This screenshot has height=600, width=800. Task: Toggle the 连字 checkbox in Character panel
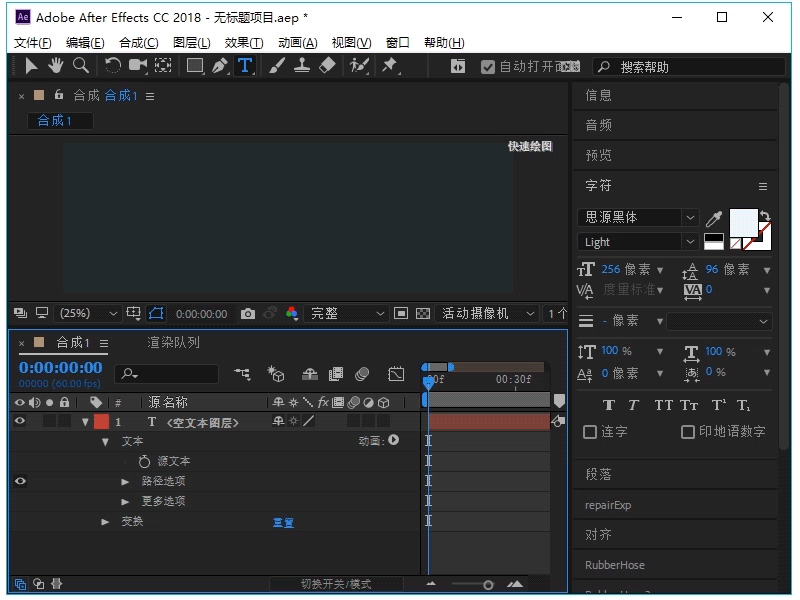[x=589, y=432]
